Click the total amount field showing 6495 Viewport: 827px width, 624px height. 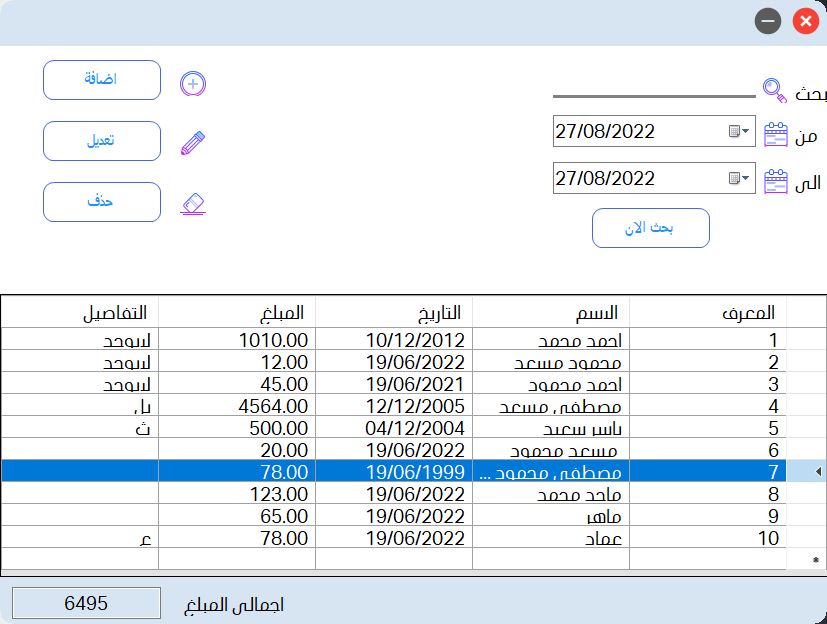click(86, 603)
